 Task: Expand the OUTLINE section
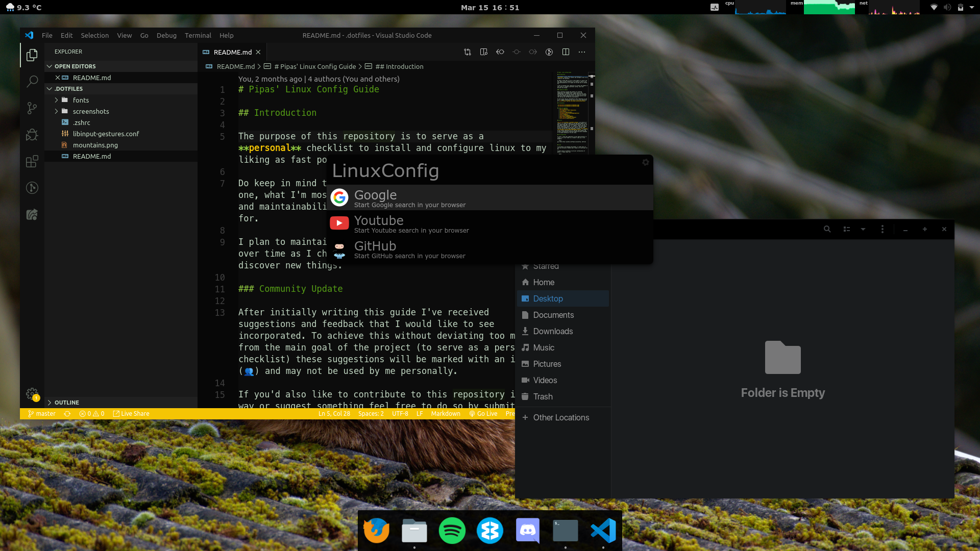[66, 403]
